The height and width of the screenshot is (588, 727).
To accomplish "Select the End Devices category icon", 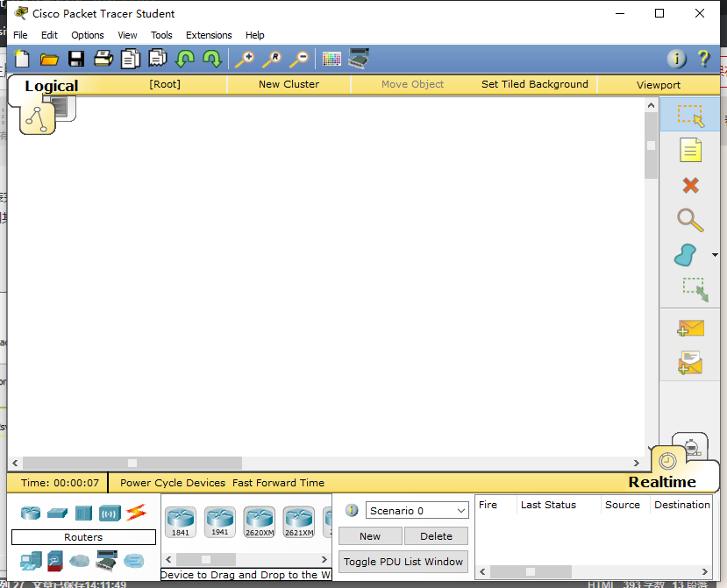I will (31, 561).
